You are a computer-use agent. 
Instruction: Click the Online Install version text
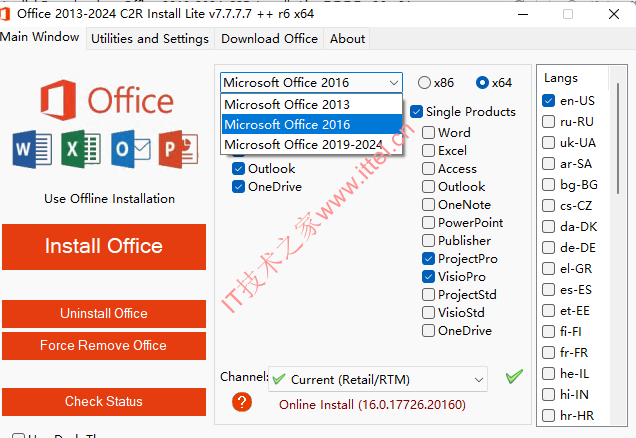point(372,405)
